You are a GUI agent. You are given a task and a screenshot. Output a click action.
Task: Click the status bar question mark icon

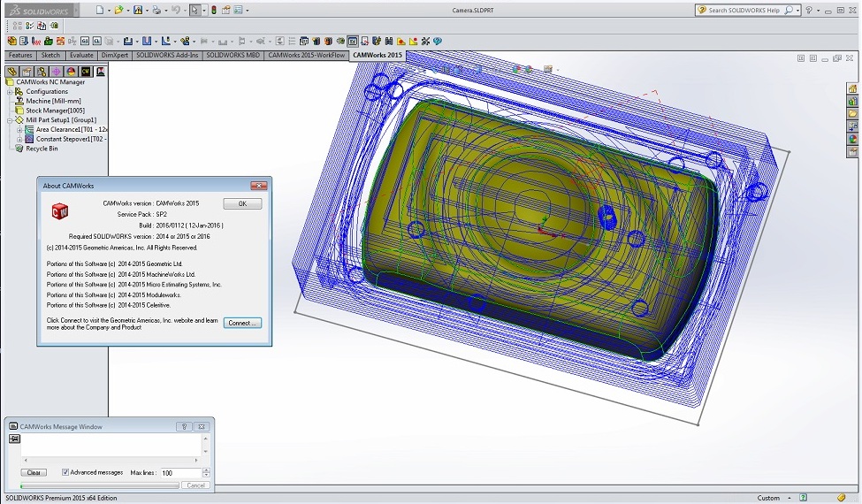803,498
